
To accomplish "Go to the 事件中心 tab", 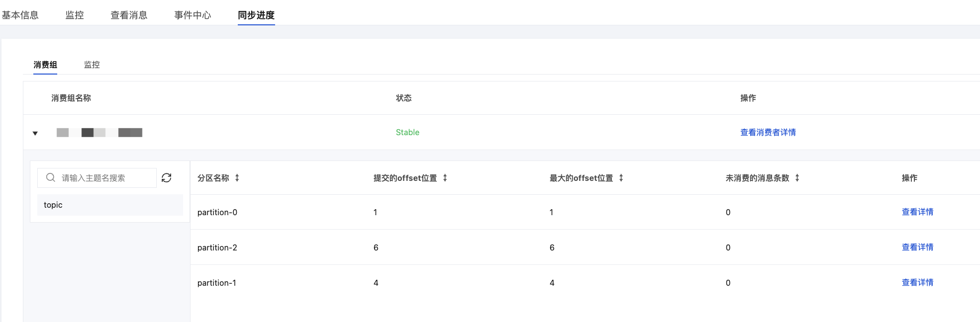I will [193, 15].
